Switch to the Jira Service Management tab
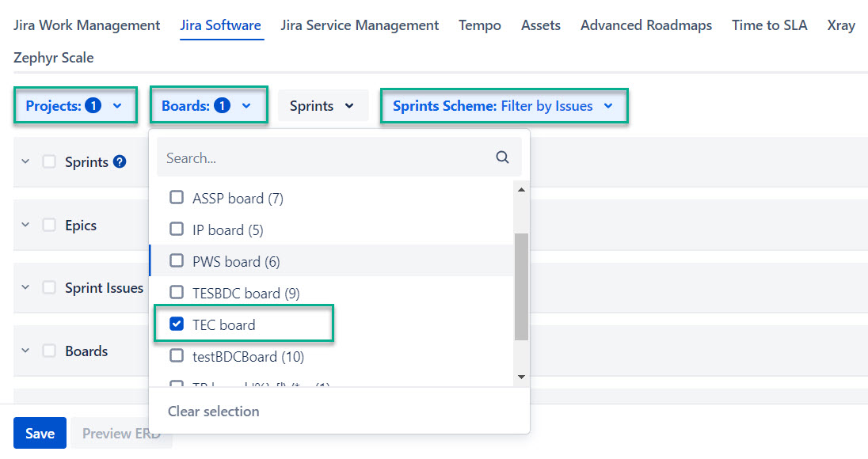This screenshot has width=868, height=459. tap(360, 25)
